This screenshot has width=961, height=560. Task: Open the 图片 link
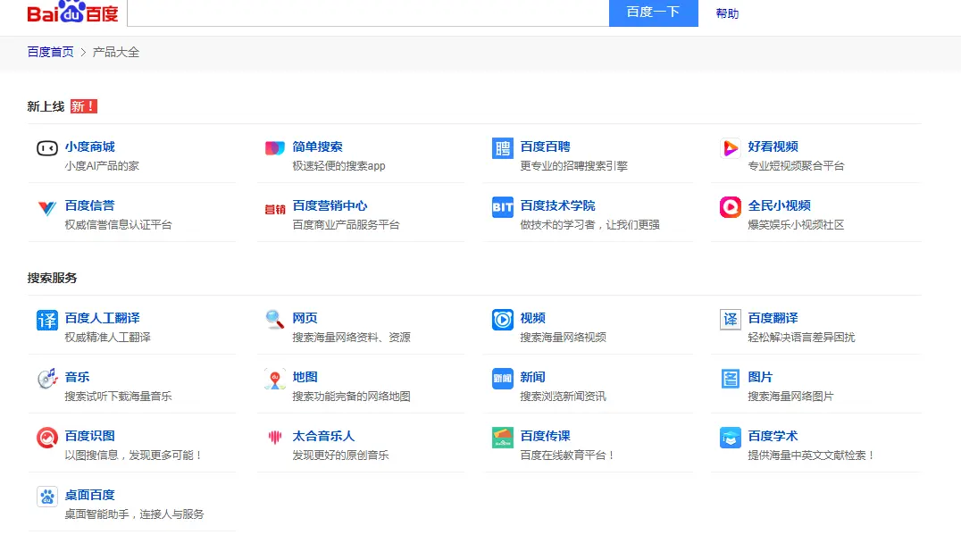pos(760,377)
